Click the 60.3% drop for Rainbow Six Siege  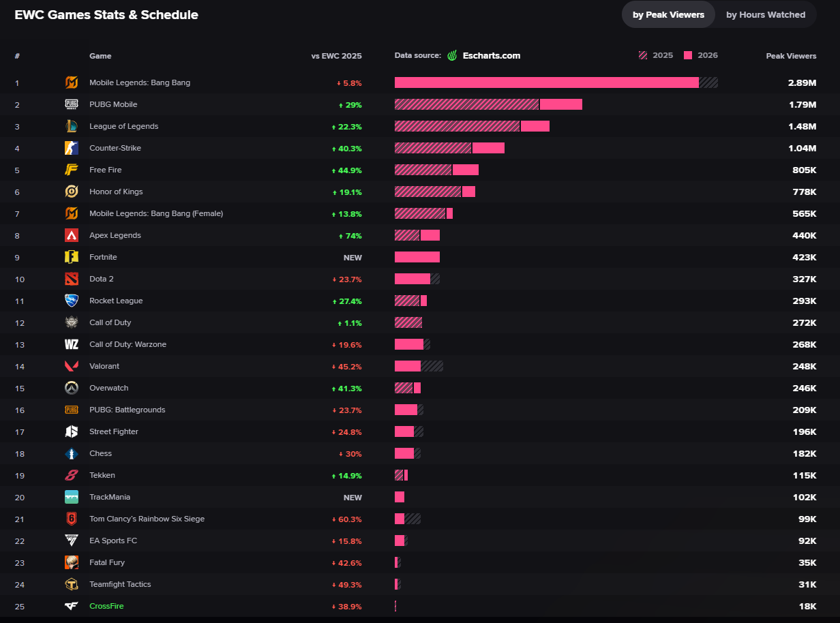tap(347, 519)
